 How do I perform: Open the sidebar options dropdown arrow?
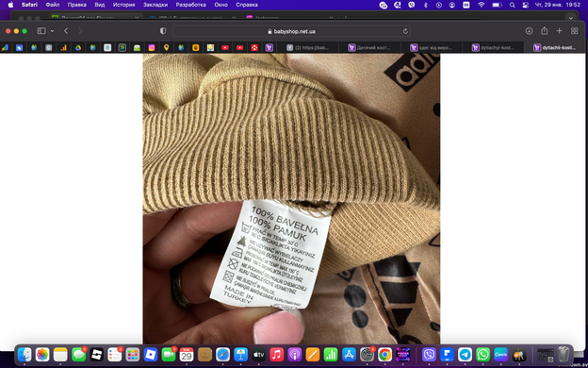coord(52,31)
